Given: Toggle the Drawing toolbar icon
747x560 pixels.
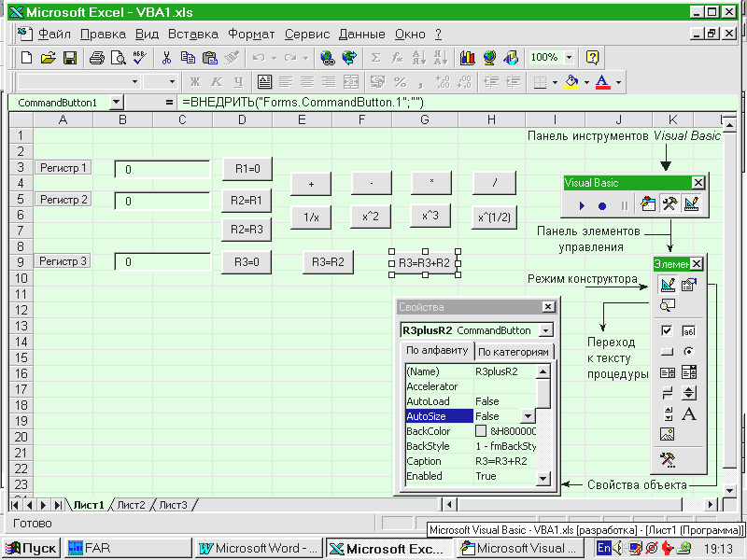Looking at the screenshot, I should pyautogui.click(x=511, y=58).
